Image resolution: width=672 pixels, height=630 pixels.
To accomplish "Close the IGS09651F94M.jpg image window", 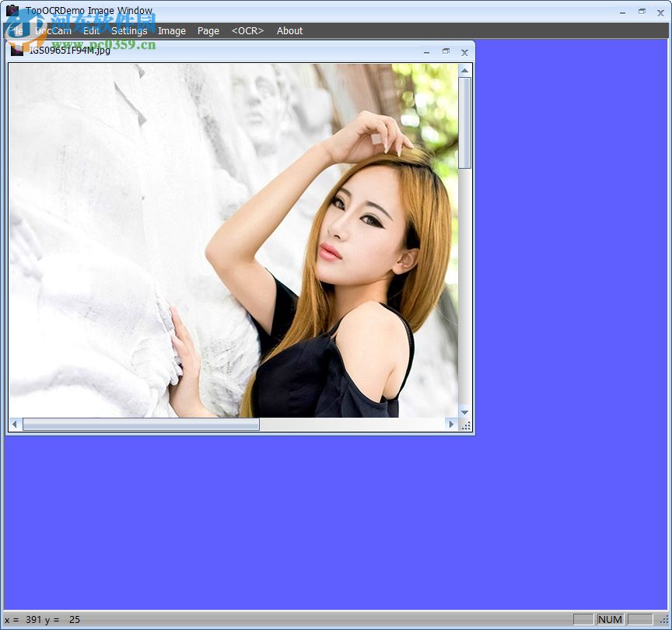I will pos(464,52).
